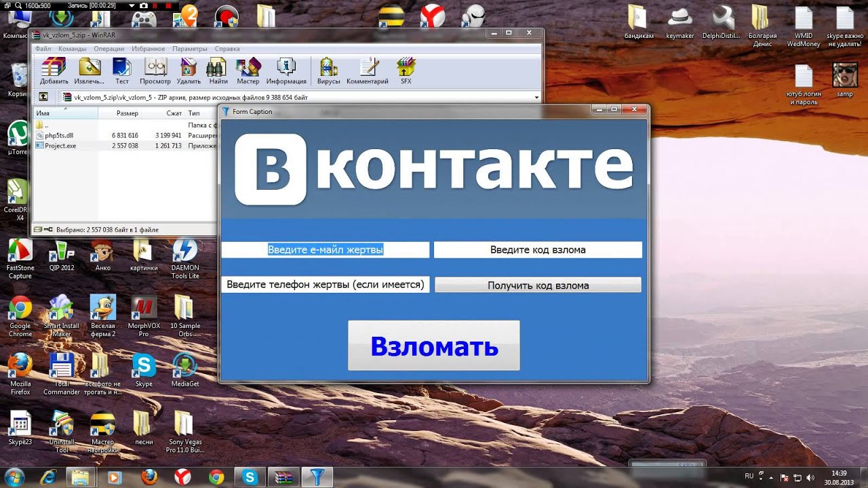This screenshot has width=868, height=488.
Task: Open the Файл menu in WinRAR
Action: click(43, 49)
